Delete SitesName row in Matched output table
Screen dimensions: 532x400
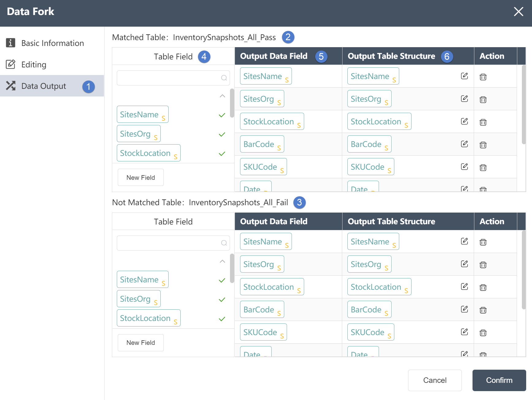[483, 77]
